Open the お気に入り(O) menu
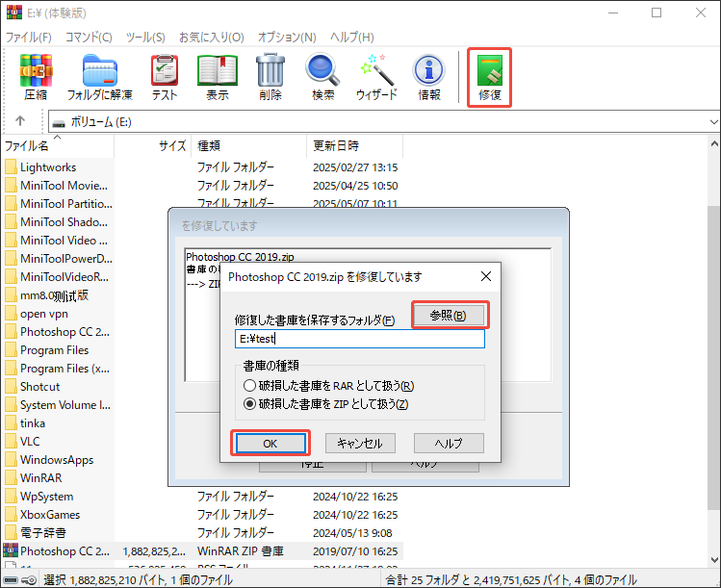This screenshot has height=588, width=721. pyautogui.click(x=212, y=38)
